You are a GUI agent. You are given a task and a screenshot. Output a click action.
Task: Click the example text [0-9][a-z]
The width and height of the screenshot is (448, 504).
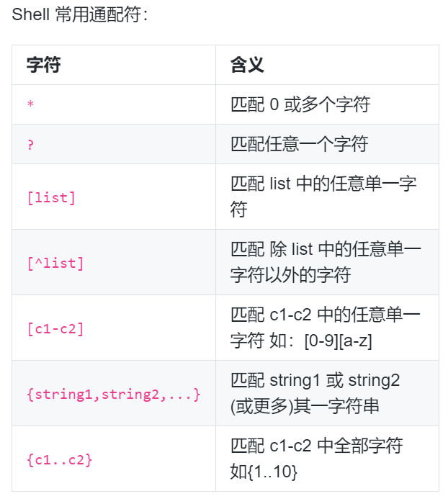(x=339, y=341)
